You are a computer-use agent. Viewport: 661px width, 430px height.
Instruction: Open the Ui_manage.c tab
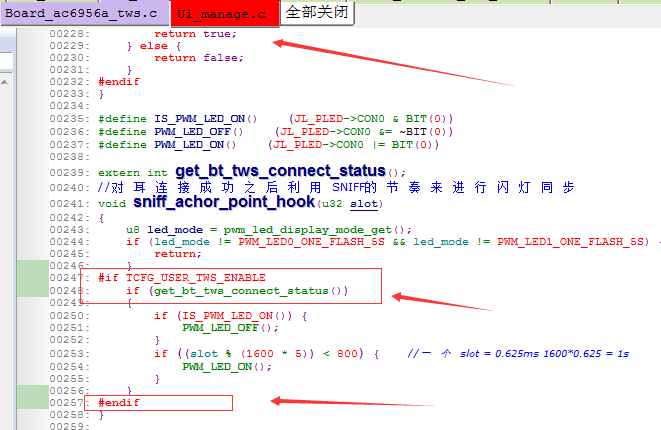point(225,14)
